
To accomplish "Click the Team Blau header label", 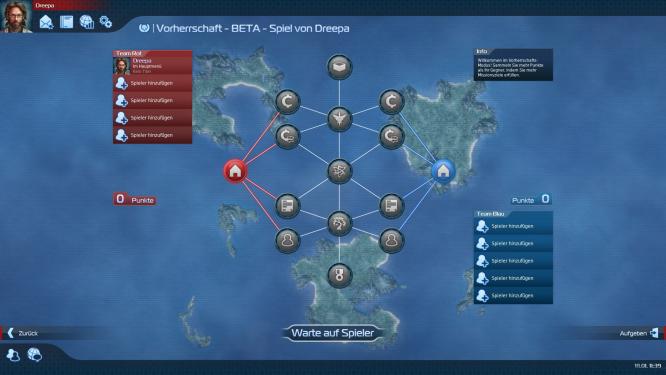I will 490,214.
